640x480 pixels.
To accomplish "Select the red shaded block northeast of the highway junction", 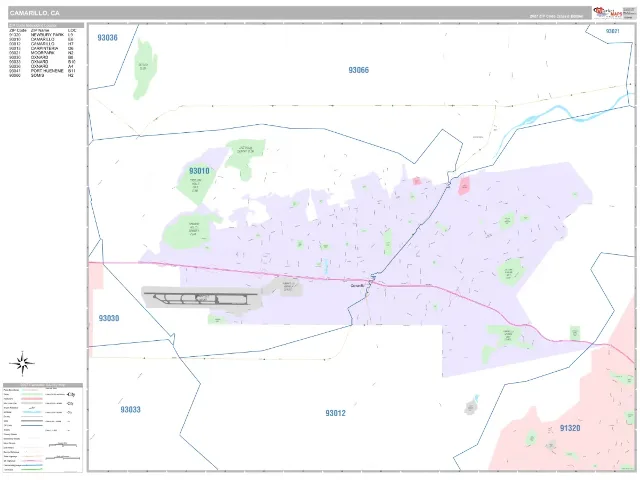I will (464, 186).
